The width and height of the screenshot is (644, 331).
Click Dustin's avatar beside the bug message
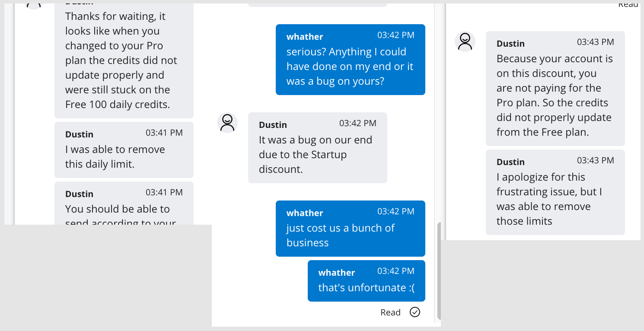227,123
